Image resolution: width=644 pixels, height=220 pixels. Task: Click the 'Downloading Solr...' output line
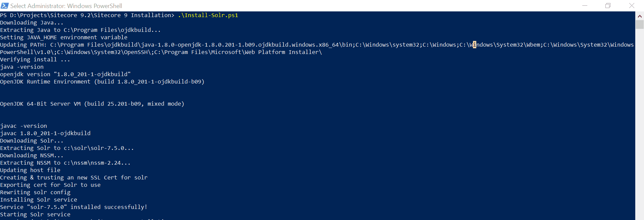(32, 141)
